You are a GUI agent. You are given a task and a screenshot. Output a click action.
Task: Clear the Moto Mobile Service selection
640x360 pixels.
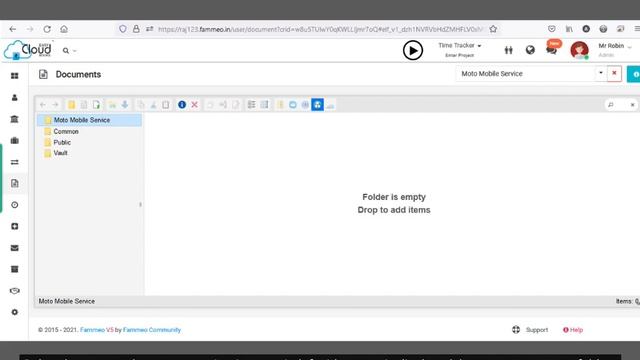pyautogui.click(x=614, y=73)
